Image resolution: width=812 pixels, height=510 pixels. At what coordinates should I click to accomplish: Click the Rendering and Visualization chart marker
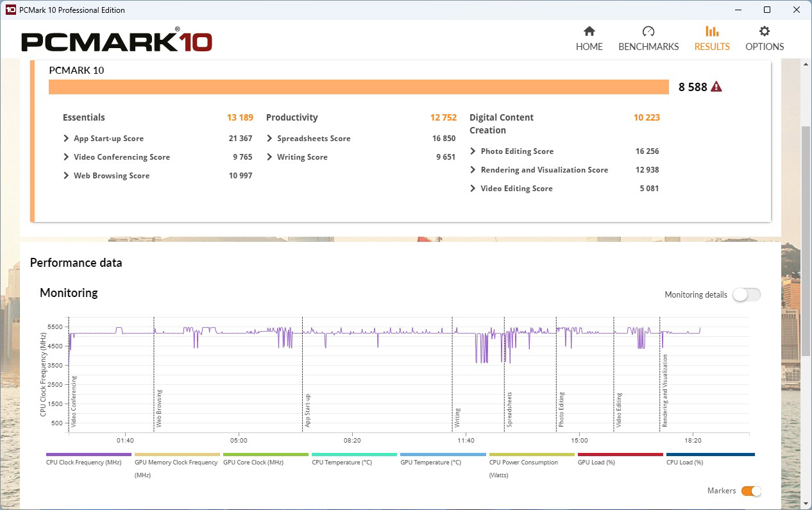(665, 391)
